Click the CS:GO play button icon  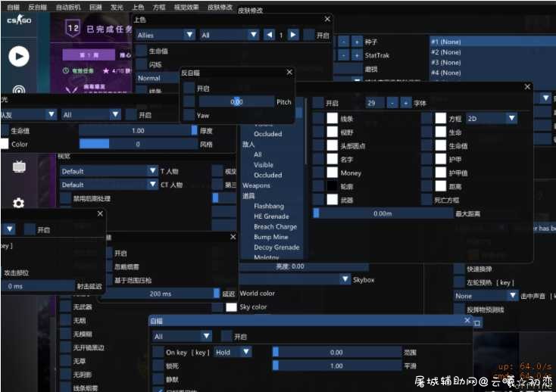coord(19,56)
